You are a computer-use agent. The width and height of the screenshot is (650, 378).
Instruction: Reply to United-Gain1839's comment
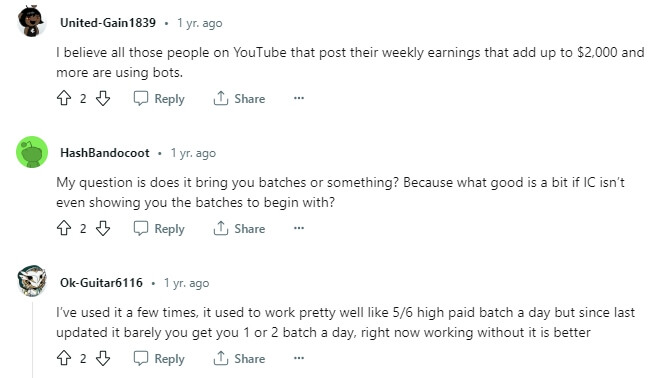coord(159,99)
